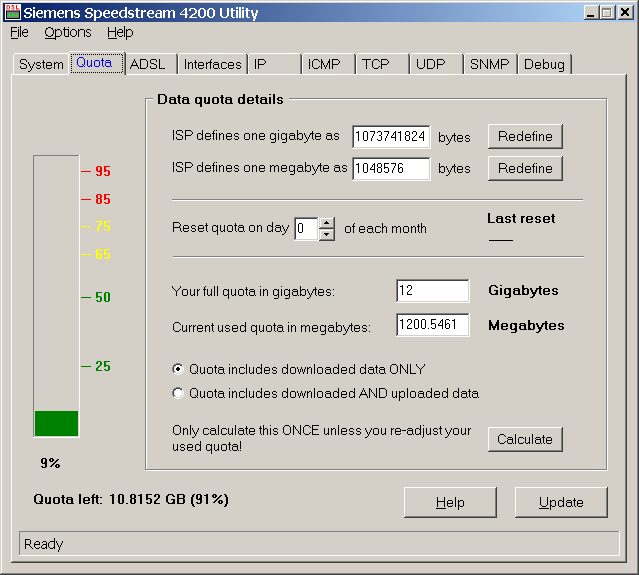Switch to the System tab
Screen dimensions: 639x575
[x=41, y=64]
